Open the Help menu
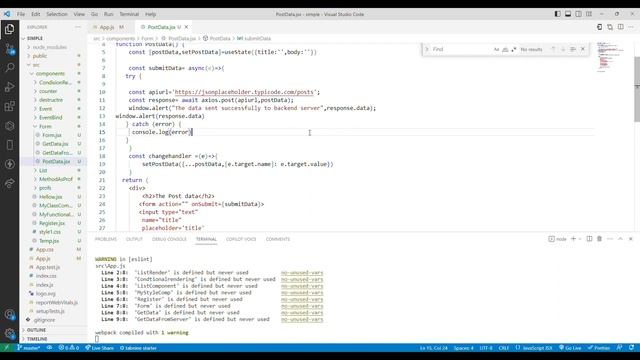Image resolution: width=640 pixels, height=360 pixels. pyautogui.click(x=151, y=14)
